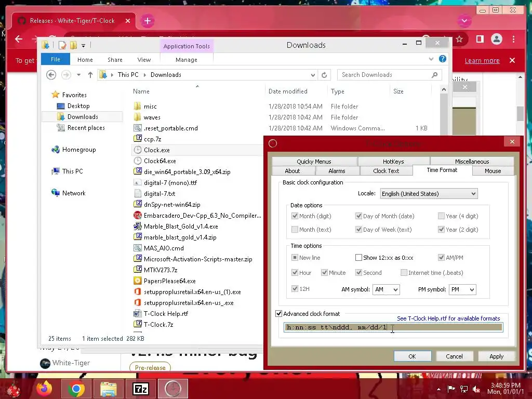
Task: Open File Explorer taskbar icon
Action: 108,389
